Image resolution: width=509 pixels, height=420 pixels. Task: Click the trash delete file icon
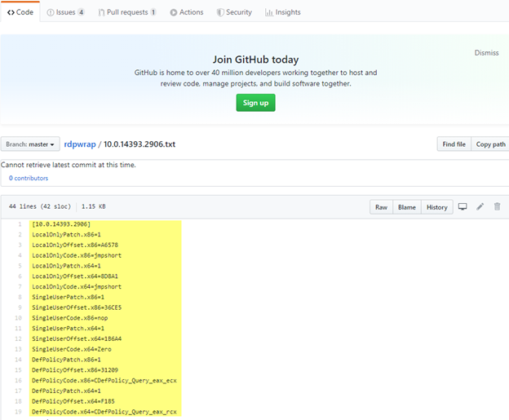coord(497,206)
